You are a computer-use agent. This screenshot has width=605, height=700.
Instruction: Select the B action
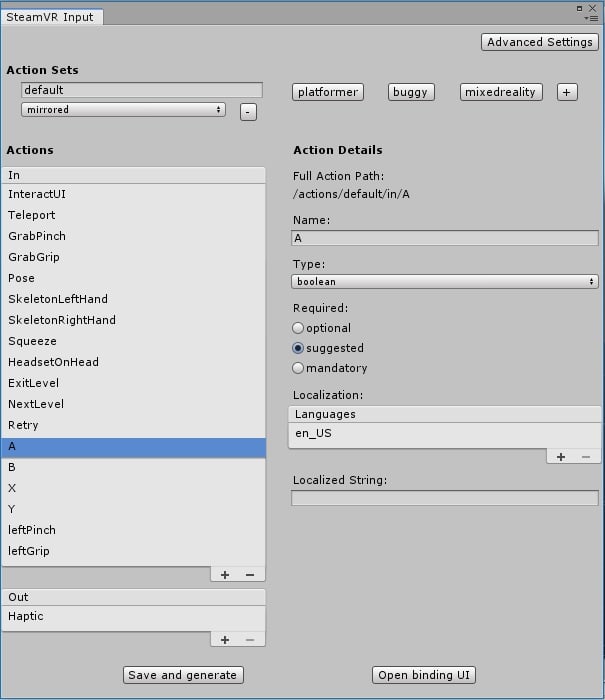point(133,467)
